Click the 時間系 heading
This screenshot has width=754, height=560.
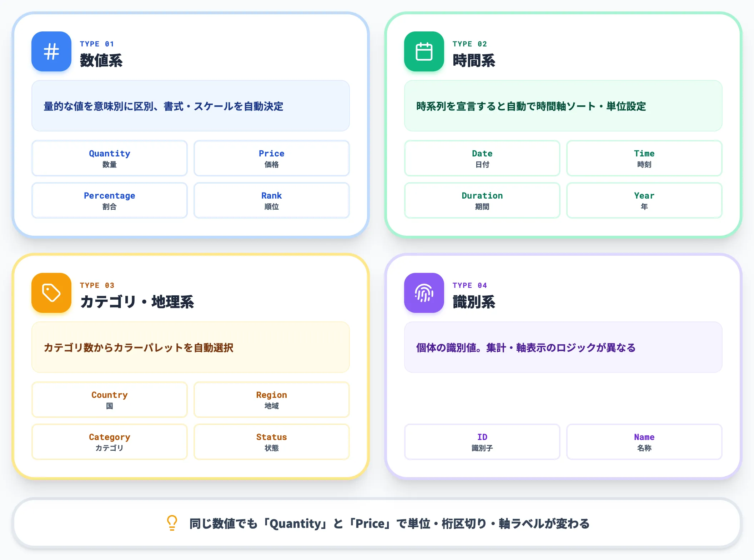(x=474, y=60)
